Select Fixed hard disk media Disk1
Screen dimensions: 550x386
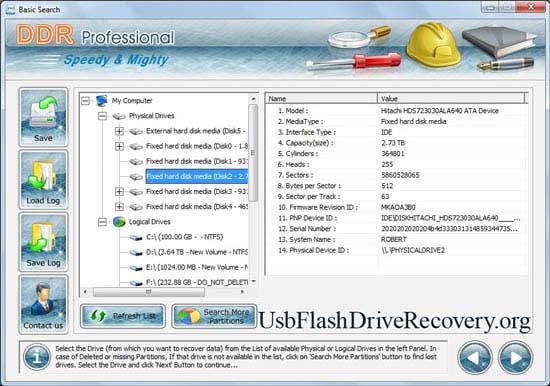tap(197, 161)
